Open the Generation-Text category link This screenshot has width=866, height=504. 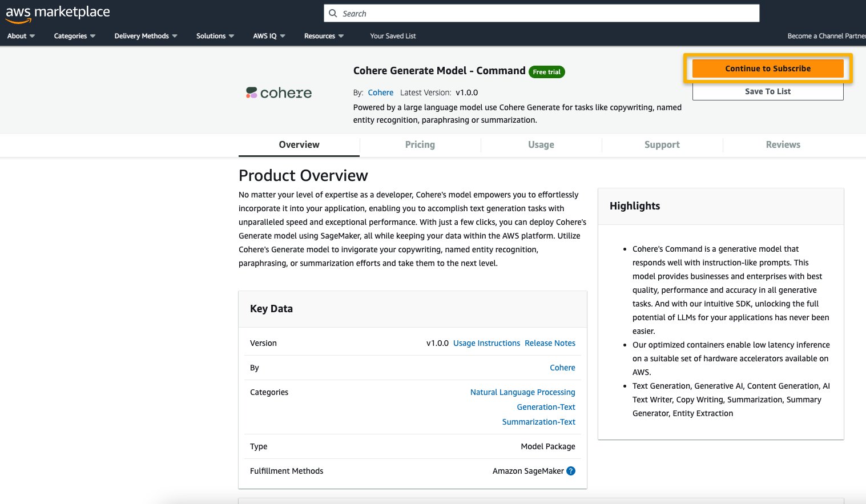[x=546, y=407]
